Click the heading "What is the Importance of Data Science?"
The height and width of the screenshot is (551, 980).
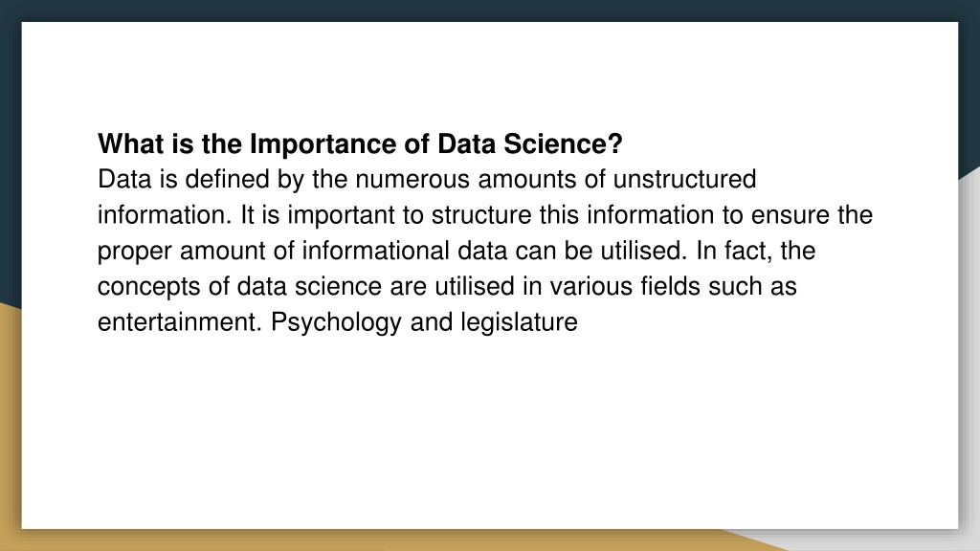tap(360, 143)
